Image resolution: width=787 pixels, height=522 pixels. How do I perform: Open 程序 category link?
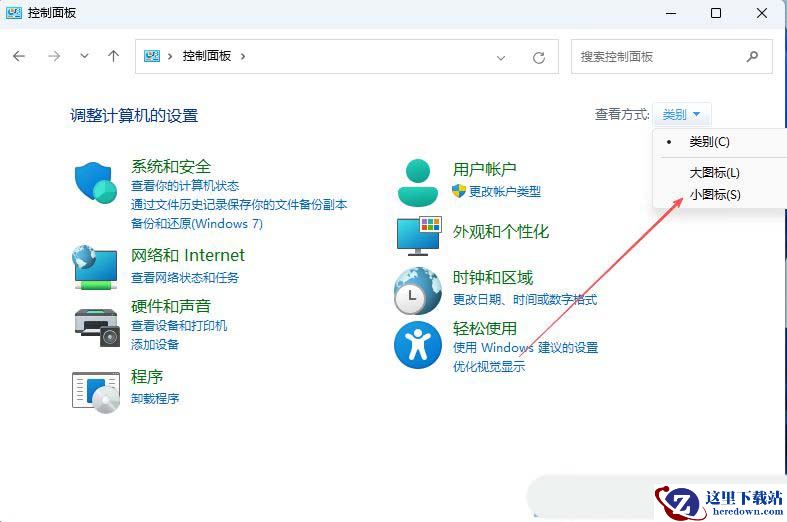pos(147,376)
